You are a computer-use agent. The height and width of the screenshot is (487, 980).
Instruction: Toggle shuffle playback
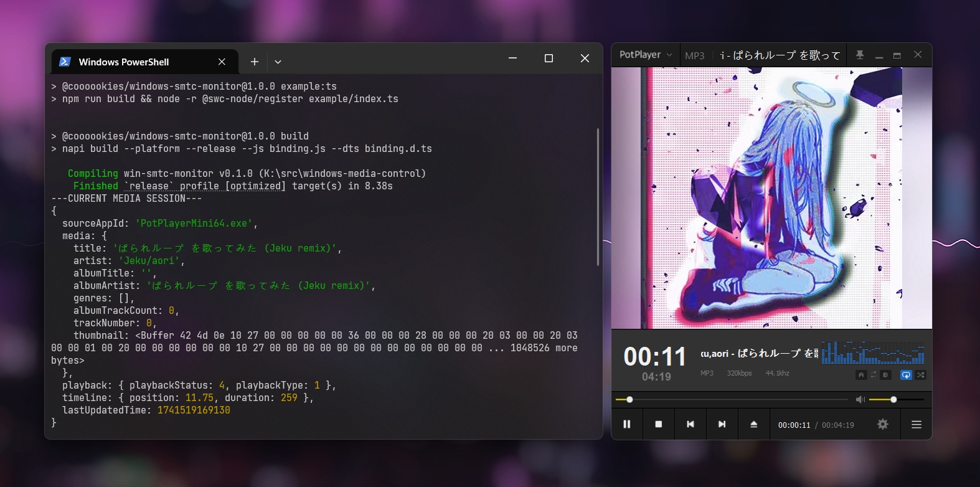coord(921,375)
